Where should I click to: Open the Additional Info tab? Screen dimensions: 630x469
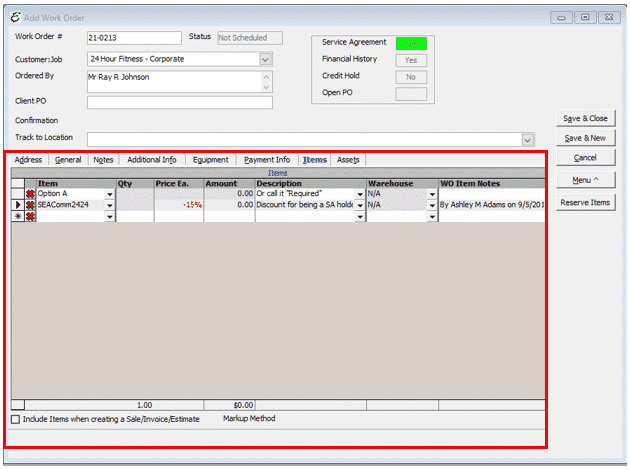[152, 160]
